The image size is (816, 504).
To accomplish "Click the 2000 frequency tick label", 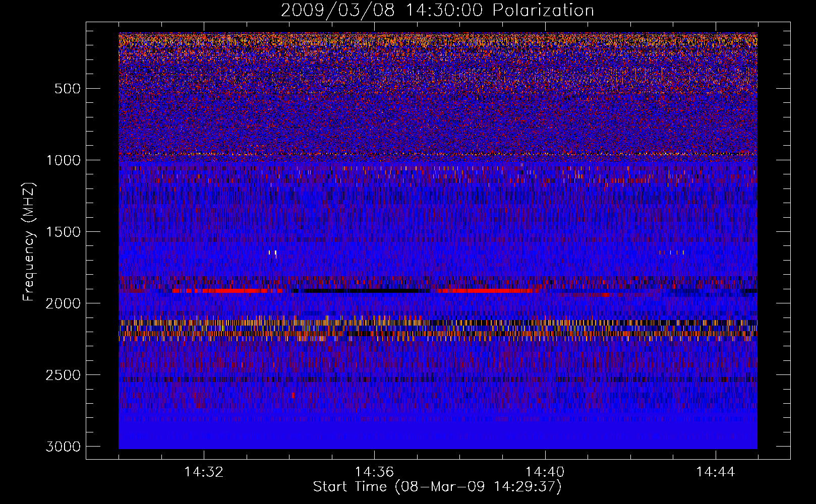I will (63, 303).
